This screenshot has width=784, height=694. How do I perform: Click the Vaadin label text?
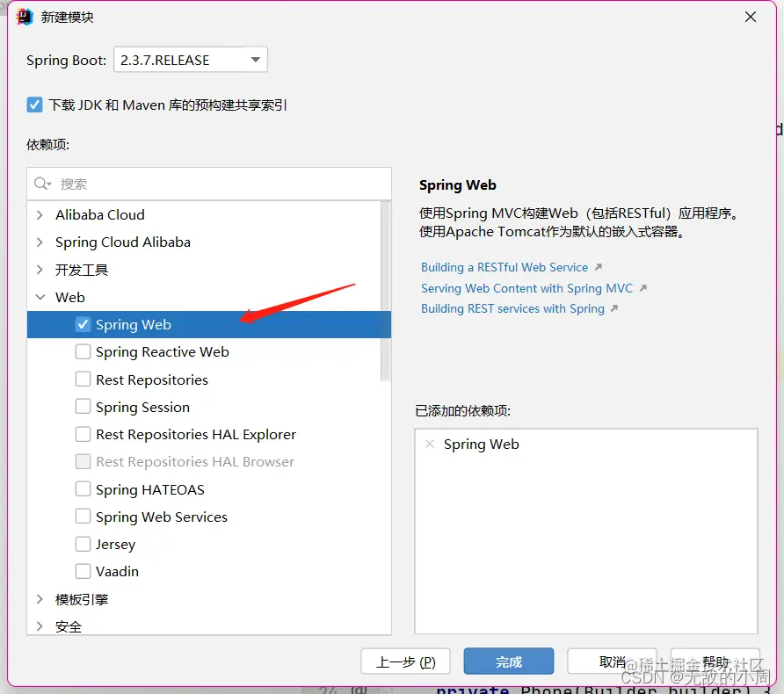coord(117,572)
